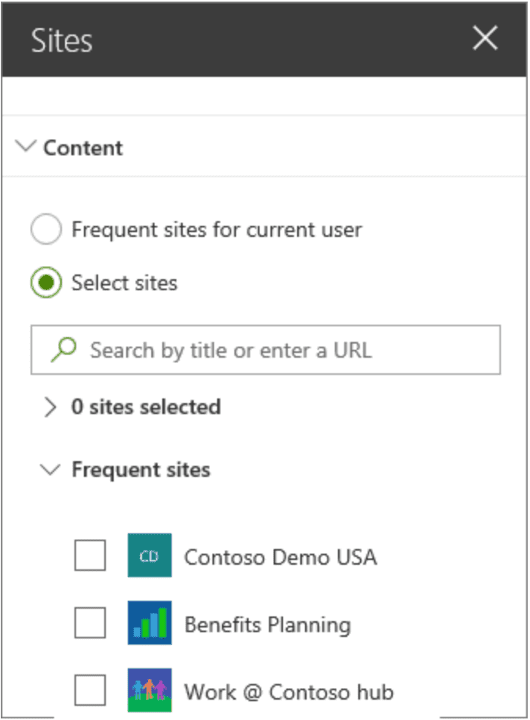Screen dimensions: 530x720
Task: Click the Work @ Contoso hub name
Action: (289, 692)
